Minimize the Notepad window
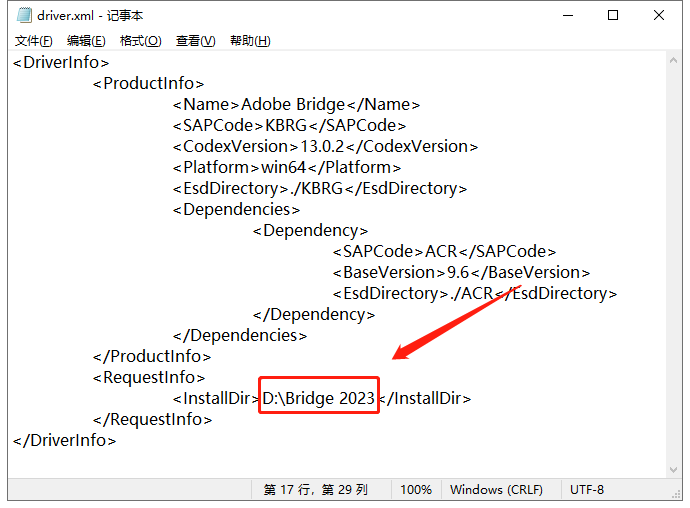The image size is (690, 508). click(568, 16)
